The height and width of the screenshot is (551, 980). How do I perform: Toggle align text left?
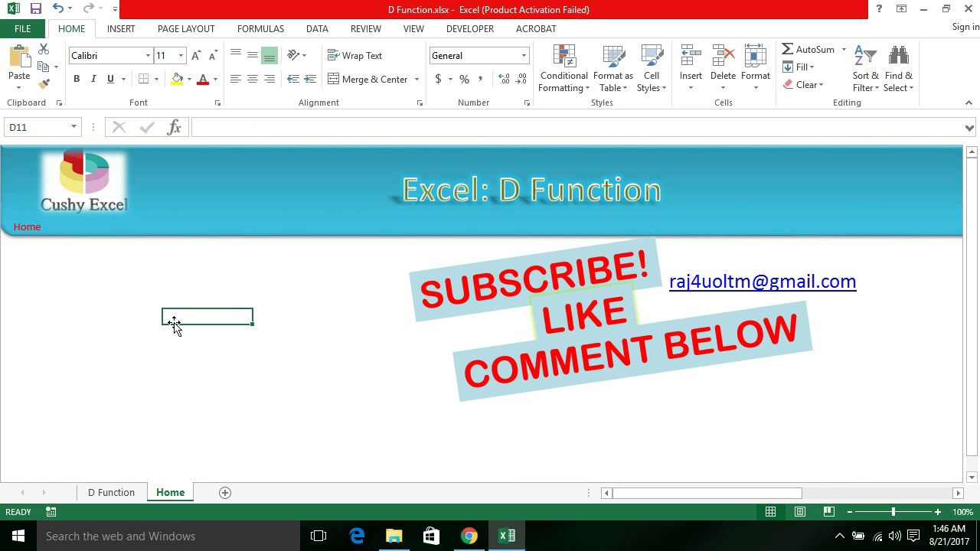pyautogui.click(x=236, y=79)
